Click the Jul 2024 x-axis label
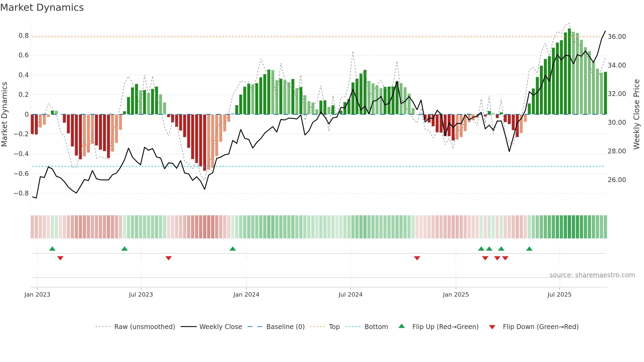The image size is (644, 362). tap(350, 294)
